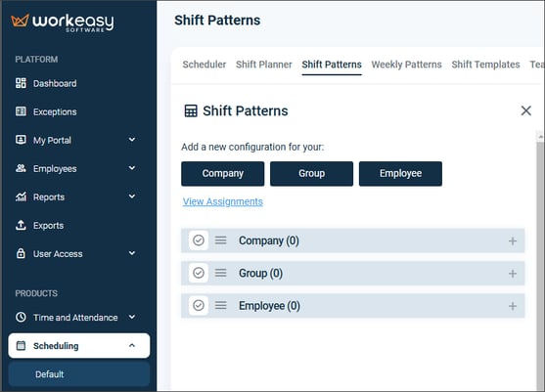Click the Reports chart icon
Image resolution: width=545 pixels, height=392 pixels.
tap(21, 196)
